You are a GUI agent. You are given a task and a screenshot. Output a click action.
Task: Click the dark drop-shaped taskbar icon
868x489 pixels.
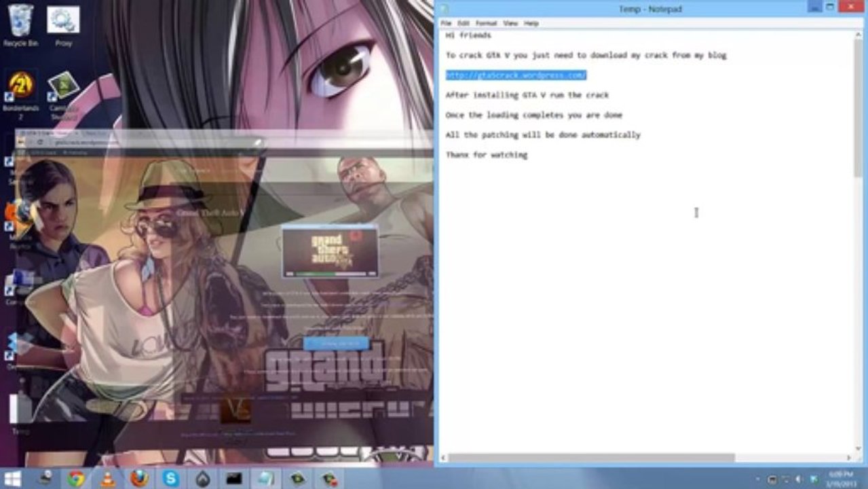[x=202, y=479]
